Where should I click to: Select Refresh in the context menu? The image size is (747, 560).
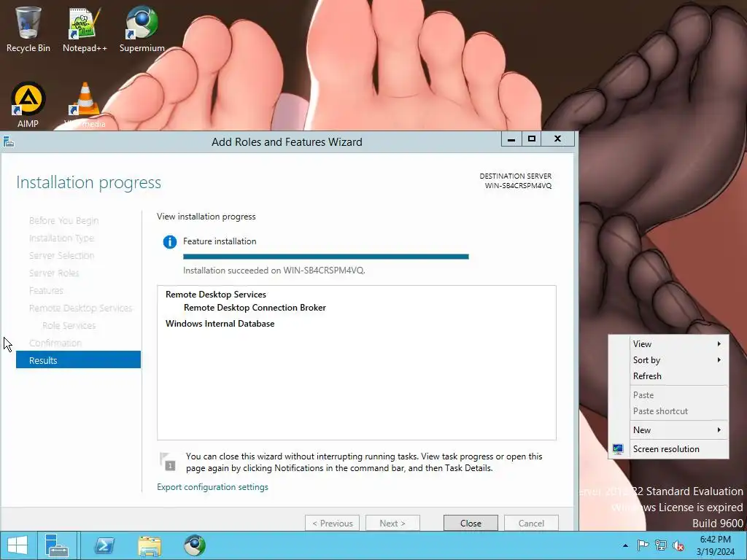(x=668, y=376)
